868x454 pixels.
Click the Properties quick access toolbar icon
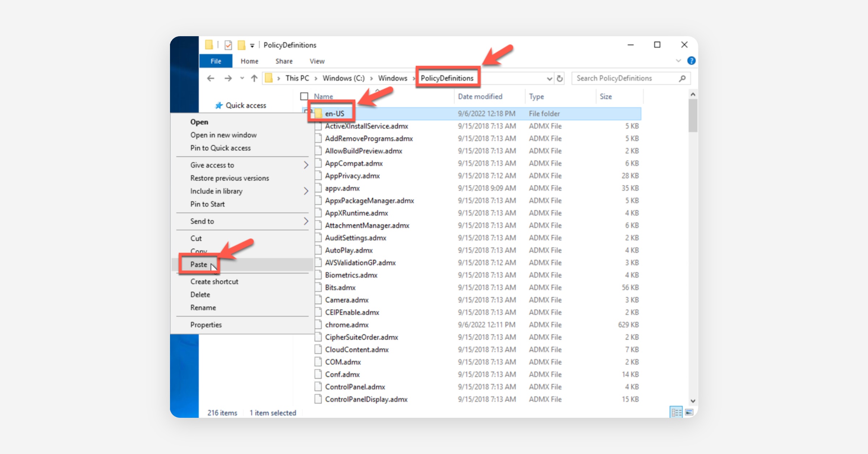pyautogui.click(x=228, y=45)
